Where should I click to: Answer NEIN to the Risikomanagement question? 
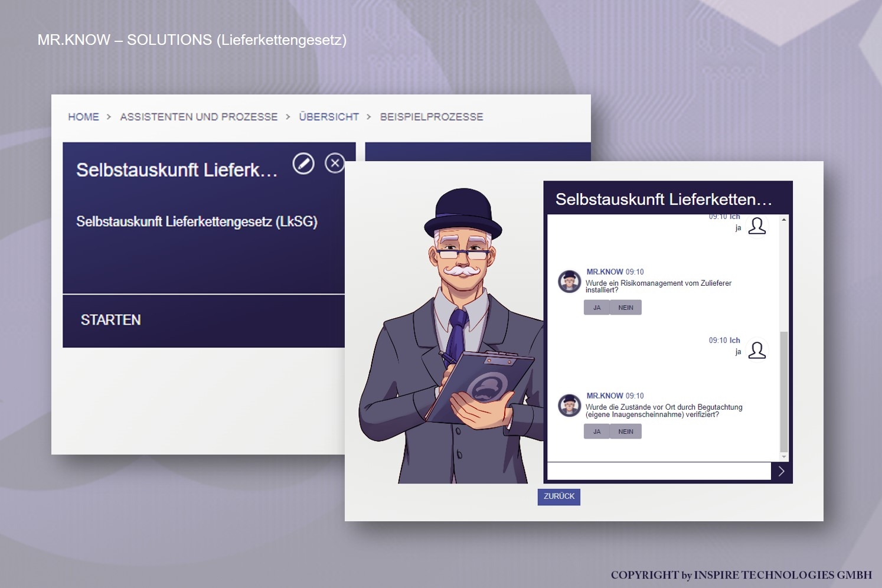pyautogui.click(x=626, y=308)
